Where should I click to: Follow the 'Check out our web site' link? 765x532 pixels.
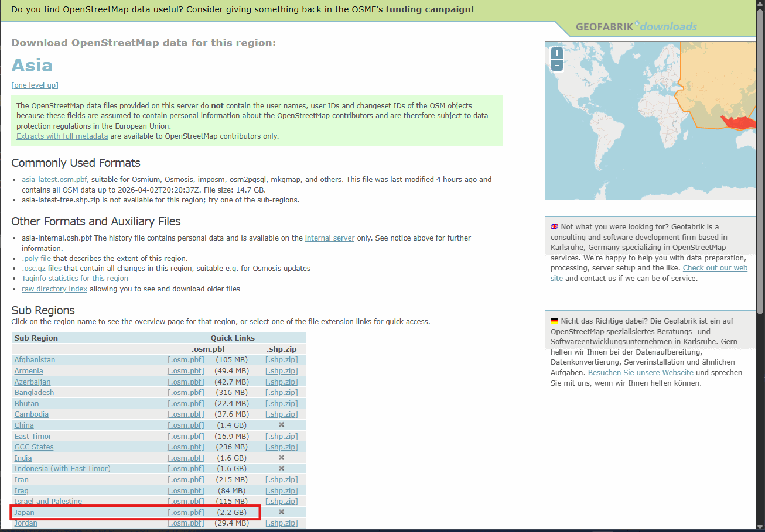[x=715, y=268]
